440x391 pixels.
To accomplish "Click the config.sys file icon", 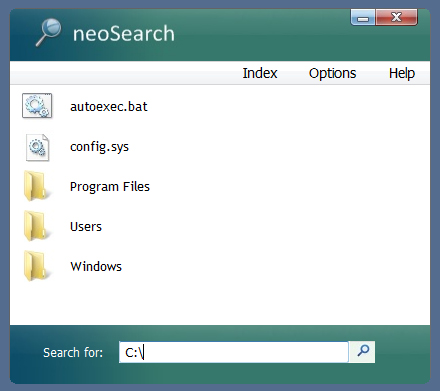I will click(37, 147).
